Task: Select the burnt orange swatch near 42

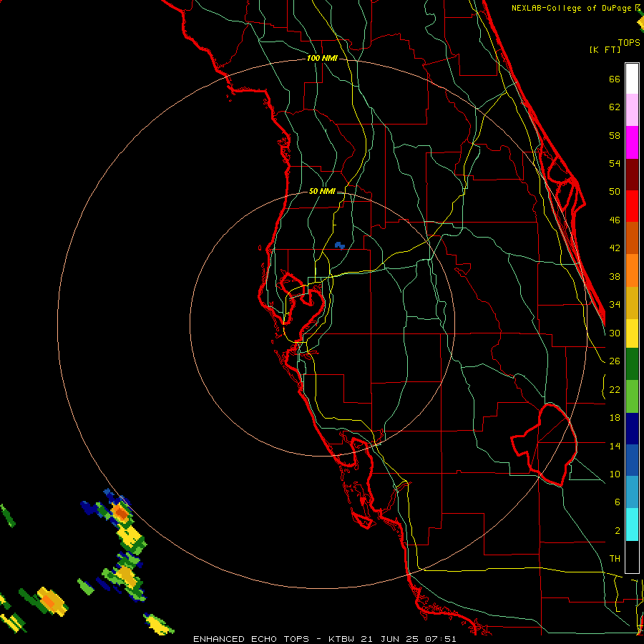Action: (x=632, y=238)
